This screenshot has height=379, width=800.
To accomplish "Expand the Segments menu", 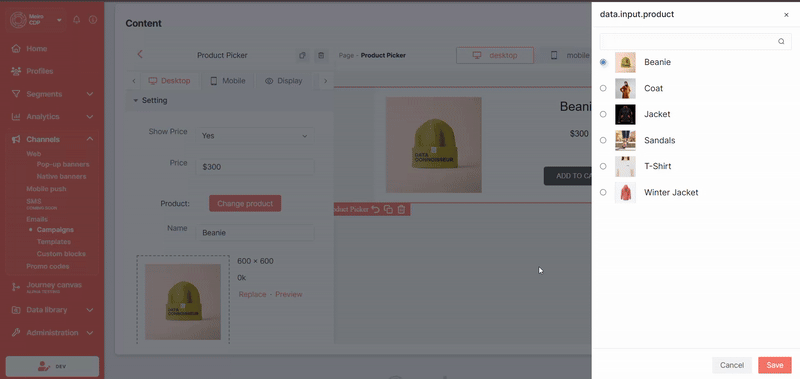I will [52, 94].
